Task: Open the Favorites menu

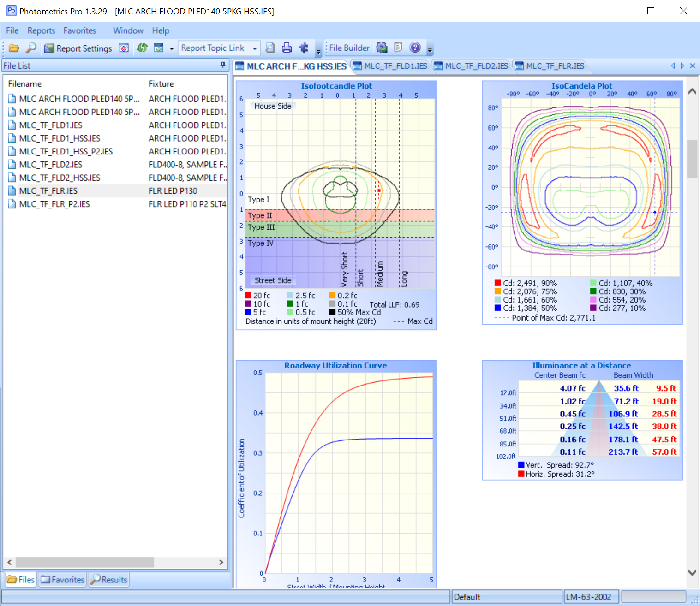Action: coord(80,30)
